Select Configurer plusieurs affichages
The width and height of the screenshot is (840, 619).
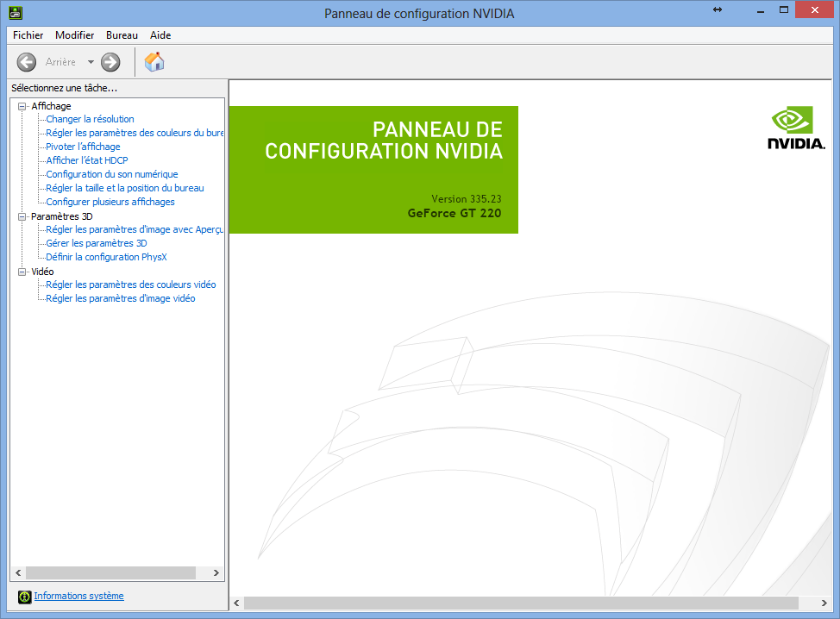[x=110, y=202]
